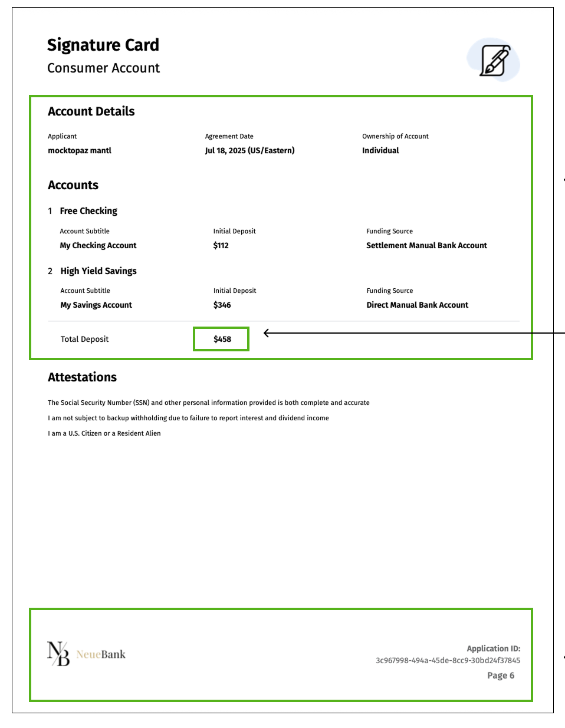Click the Attestations heading
The height and width of the screenshot is (728, 565).
pyautogui.click(x=82, y=377)
